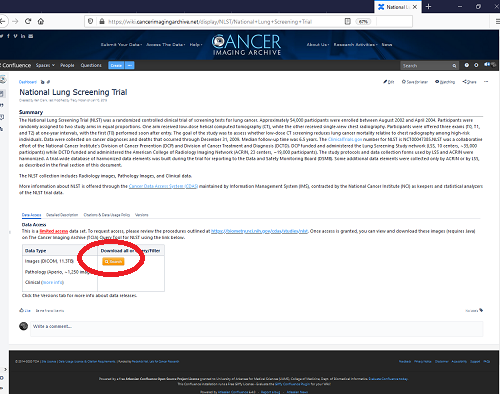This screenshot has width=500, height=394.
Task: Click the blue Create button
Action: tap(116, 65)
